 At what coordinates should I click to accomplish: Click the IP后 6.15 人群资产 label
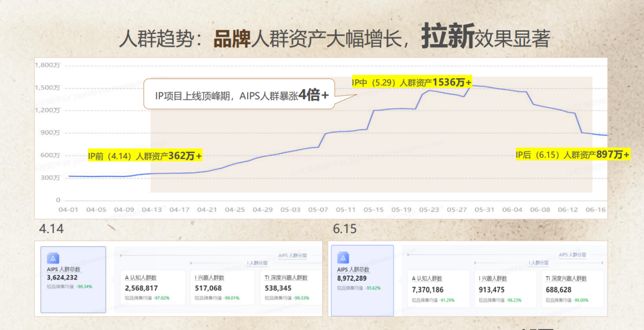pos(573,155)
